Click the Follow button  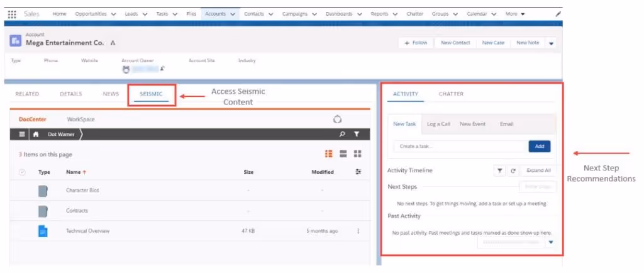pyautogui.click(x=416, y=43)
